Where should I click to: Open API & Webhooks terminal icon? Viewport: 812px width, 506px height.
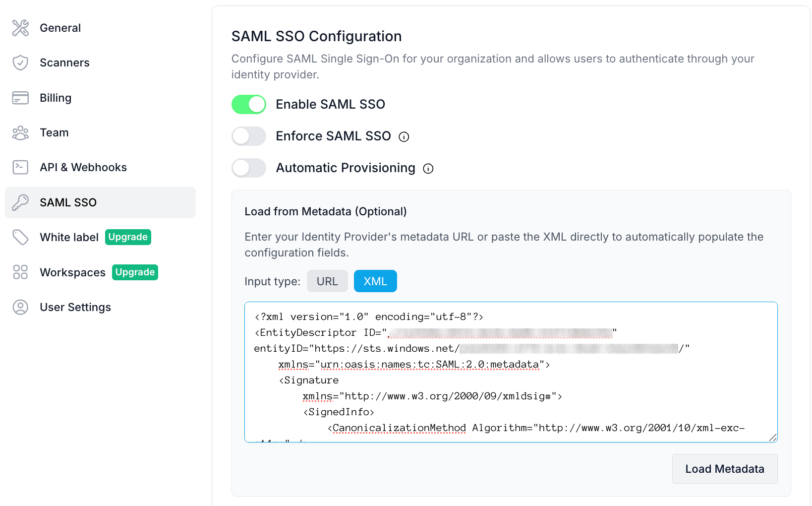pos(20,168)
